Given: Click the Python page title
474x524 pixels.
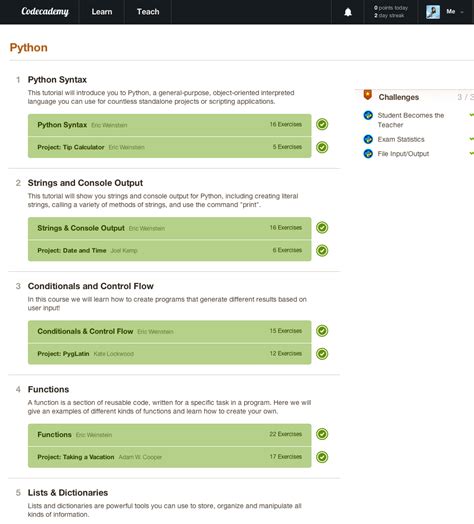Looking at the screenshot, I should [29, 47].
